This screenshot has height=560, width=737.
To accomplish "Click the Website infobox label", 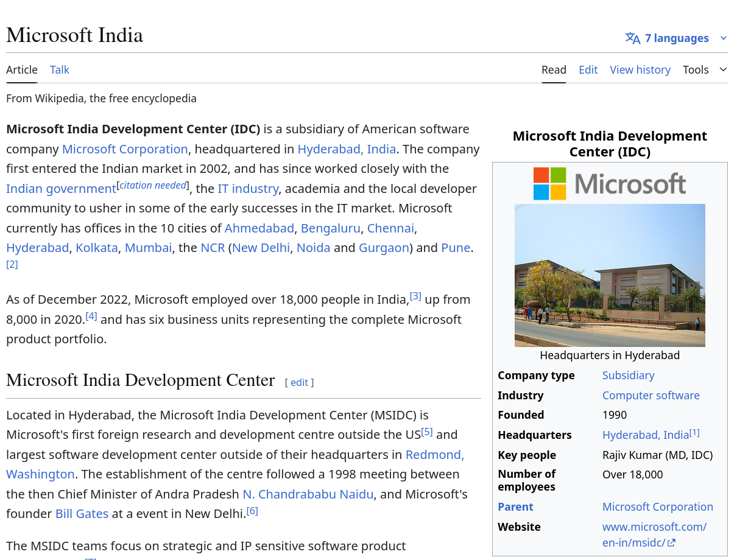I will tap(519, 527).
